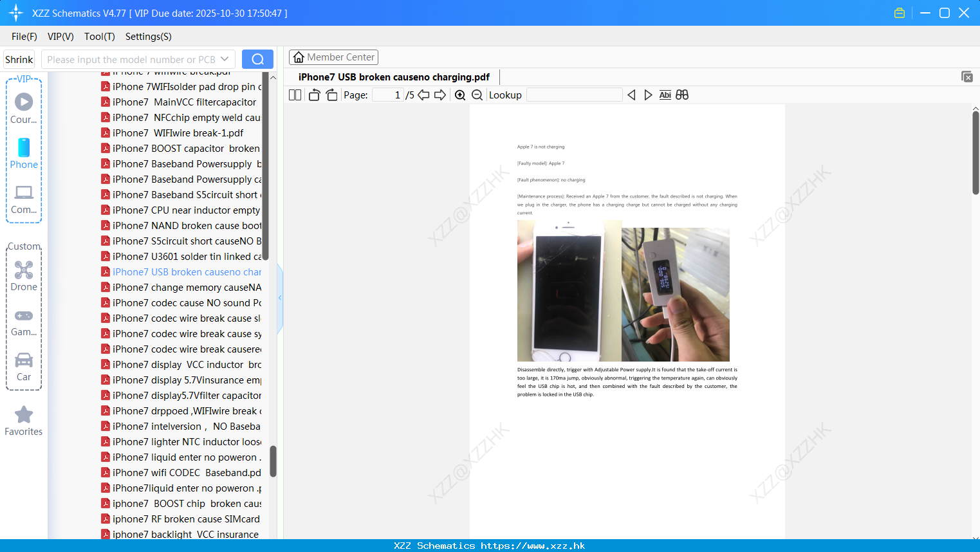Open iPhone7 NAND broken cause boot file
The height and width of the screenshot is (552, 980).
pos(181,225)
